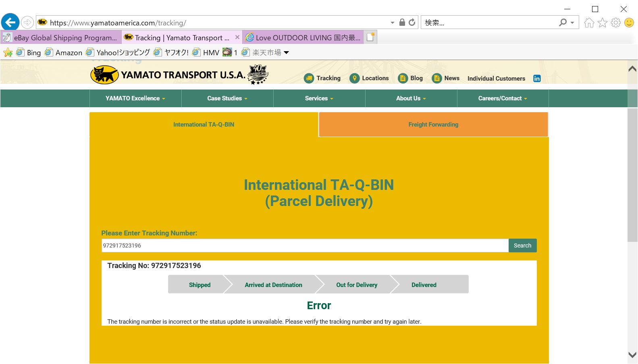Click the 'Error' heading text
Viewport: 638px width, 364px height.
tap(319, 306)
